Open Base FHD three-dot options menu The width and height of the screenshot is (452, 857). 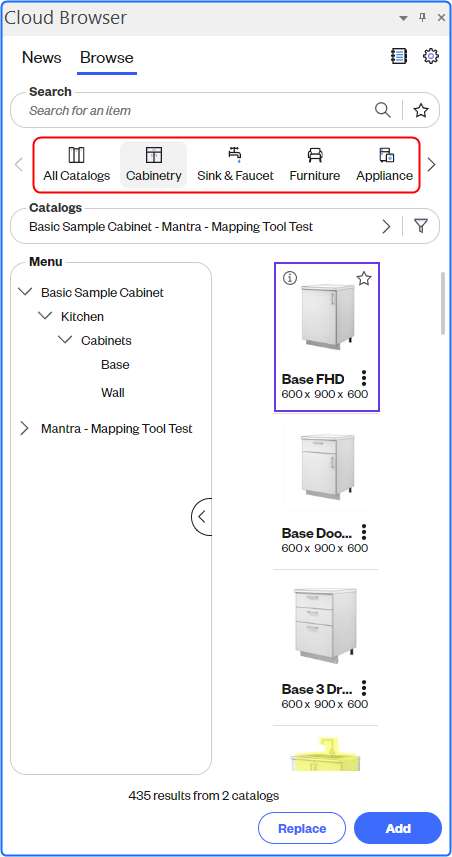[x=364, y=378]
